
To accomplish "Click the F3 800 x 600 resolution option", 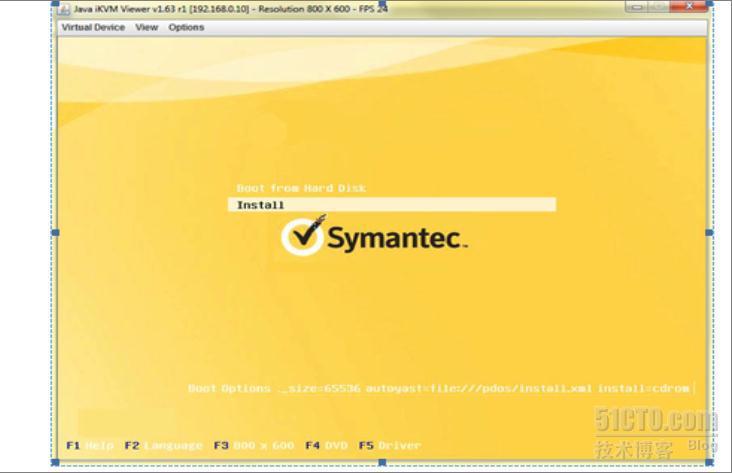I will tap(253, 445).
